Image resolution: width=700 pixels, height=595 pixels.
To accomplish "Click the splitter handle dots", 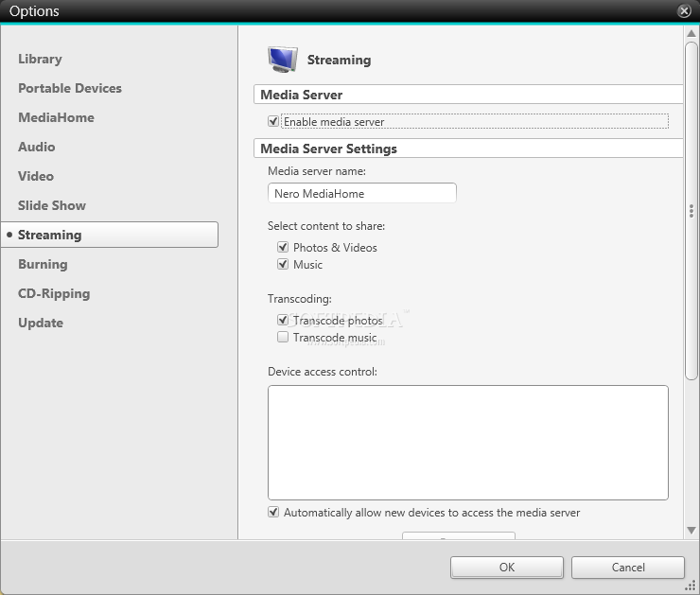I will pyautogui.click(x=691, y=211).
